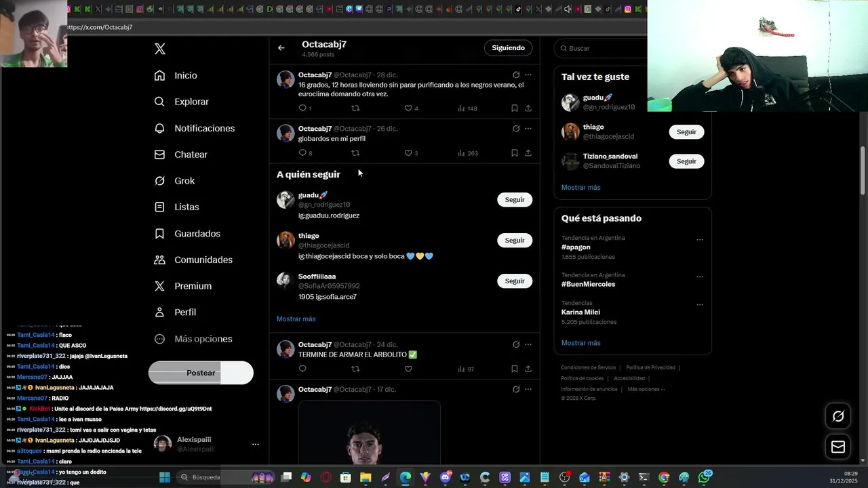
Task: Go back with the arrow beside Octacabj7
Action: 281,48
